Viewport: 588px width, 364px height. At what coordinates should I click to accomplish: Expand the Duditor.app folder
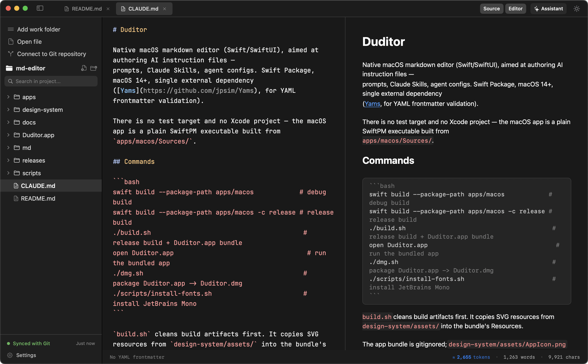(8, 135)
